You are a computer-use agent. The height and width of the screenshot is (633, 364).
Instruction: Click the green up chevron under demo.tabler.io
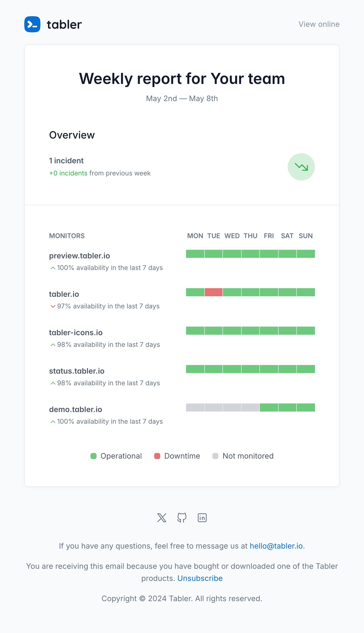pyautogui.click(x=53, y=422)
